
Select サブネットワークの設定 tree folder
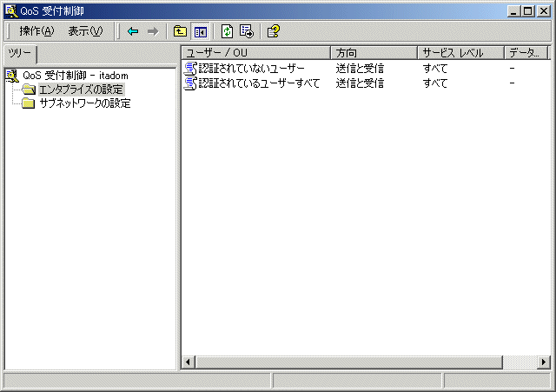tap(85, 103)
